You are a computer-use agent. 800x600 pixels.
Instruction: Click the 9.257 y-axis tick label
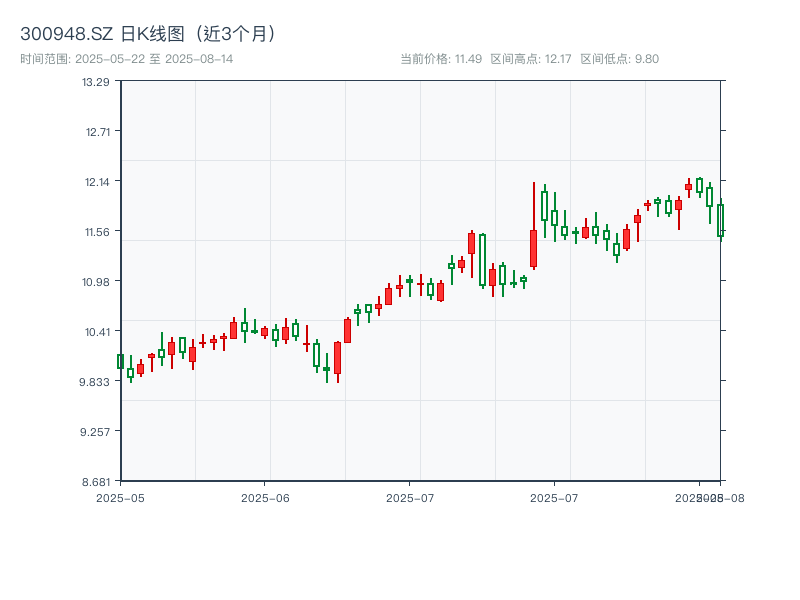click(x=95, y=431)
